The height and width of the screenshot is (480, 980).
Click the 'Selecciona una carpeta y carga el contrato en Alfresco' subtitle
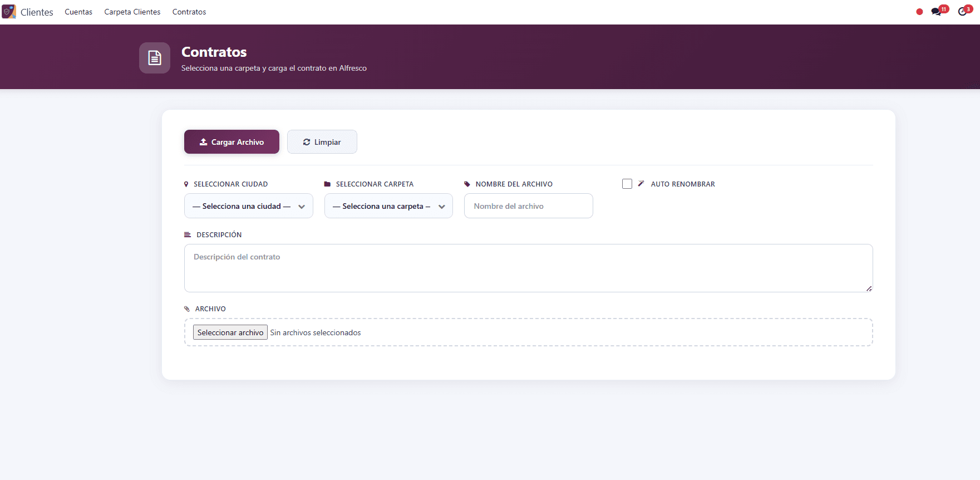coord(274,68)
